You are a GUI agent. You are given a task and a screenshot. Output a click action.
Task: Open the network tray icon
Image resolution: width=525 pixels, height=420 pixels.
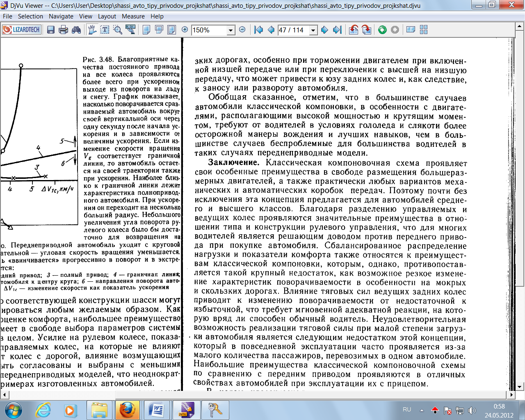pyautogui.click(x=460, y=410)
